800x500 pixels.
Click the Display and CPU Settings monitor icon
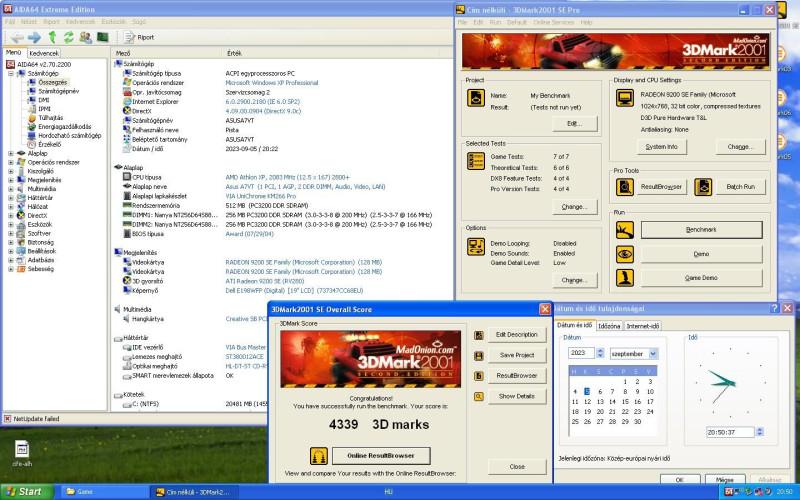point(625,97)
